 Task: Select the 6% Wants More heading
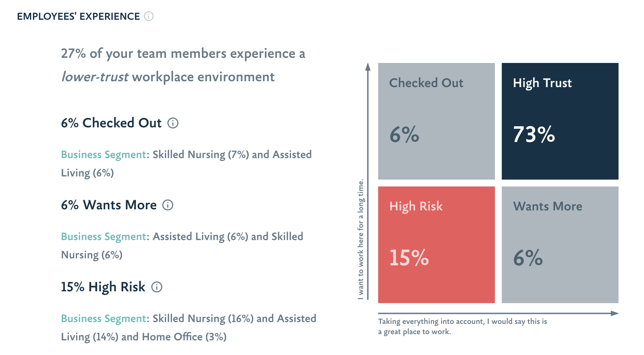tap(109, 205)
